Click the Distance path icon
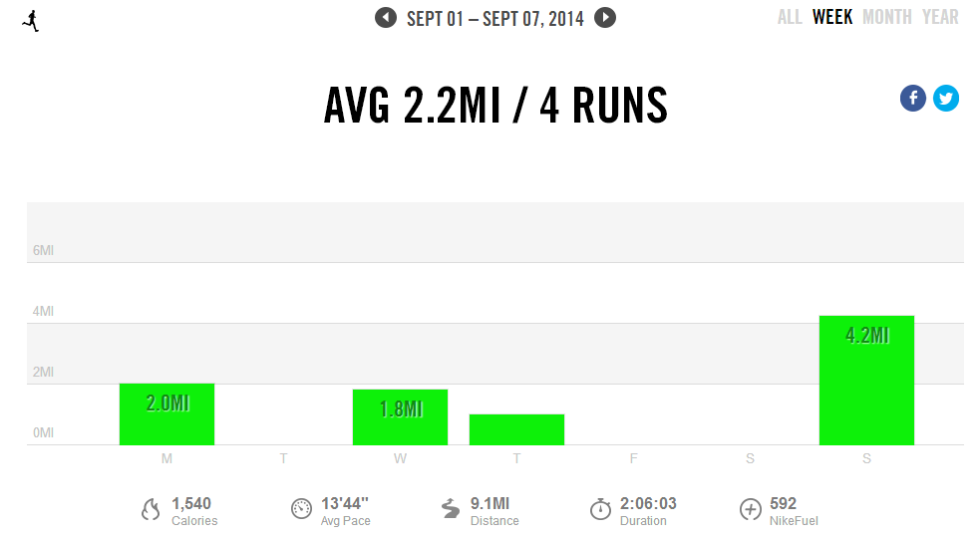The width and height of the screenshot is (980, 539). (451, 509)
